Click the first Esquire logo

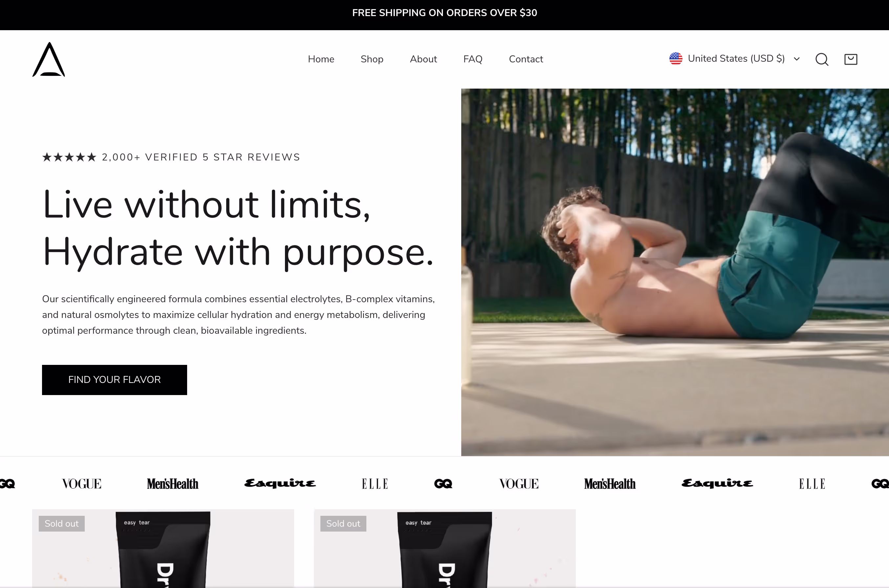point(280,483)
